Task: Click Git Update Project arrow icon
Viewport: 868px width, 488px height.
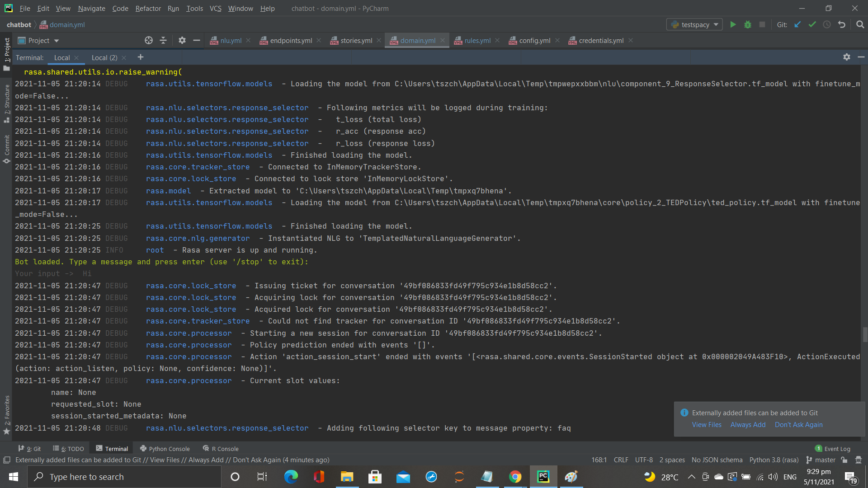Action: click(x=798, y=24)
